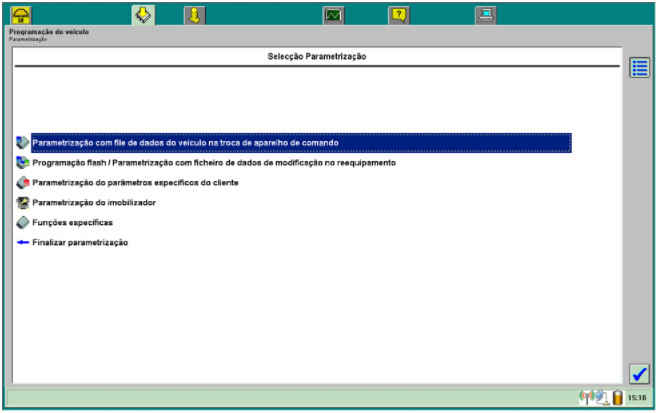659x413 pixels.
Task: Open the blue list icon on right
Action: pos(639,68)
